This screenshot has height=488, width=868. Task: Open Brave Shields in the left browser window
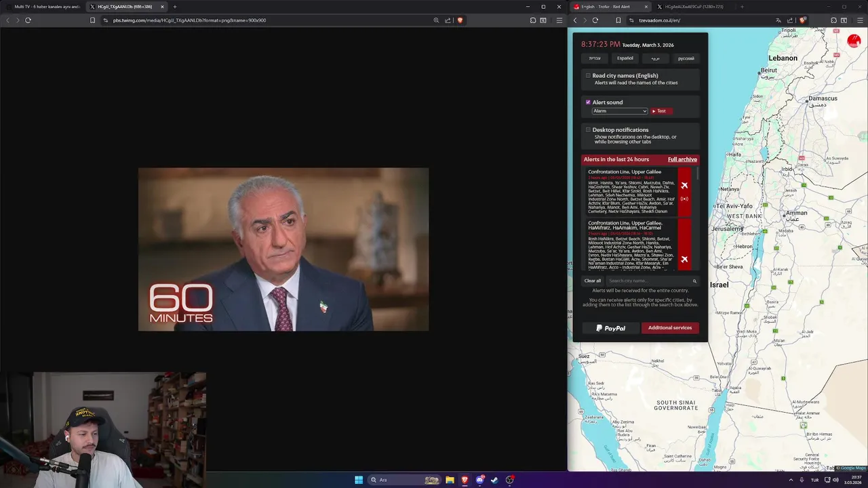pyautogui.click(x=460, y=20)
